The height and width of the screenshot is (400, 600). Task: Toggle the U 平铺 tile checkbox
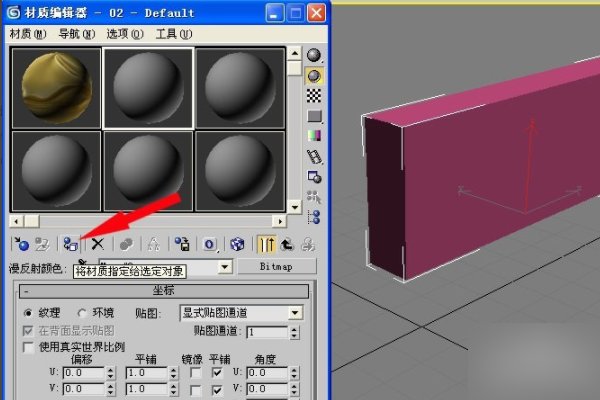tap(217, 372)
